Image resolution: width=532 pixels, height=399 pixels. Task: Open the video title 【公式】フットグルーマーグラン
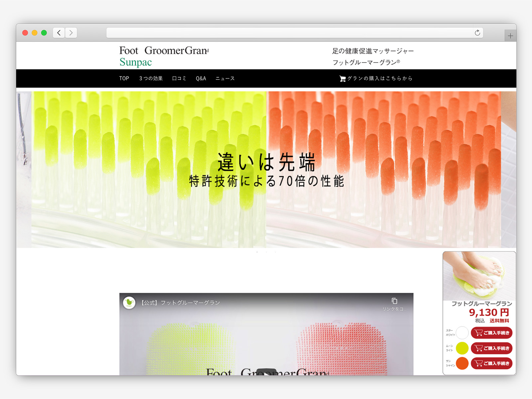tap(180, 303)
